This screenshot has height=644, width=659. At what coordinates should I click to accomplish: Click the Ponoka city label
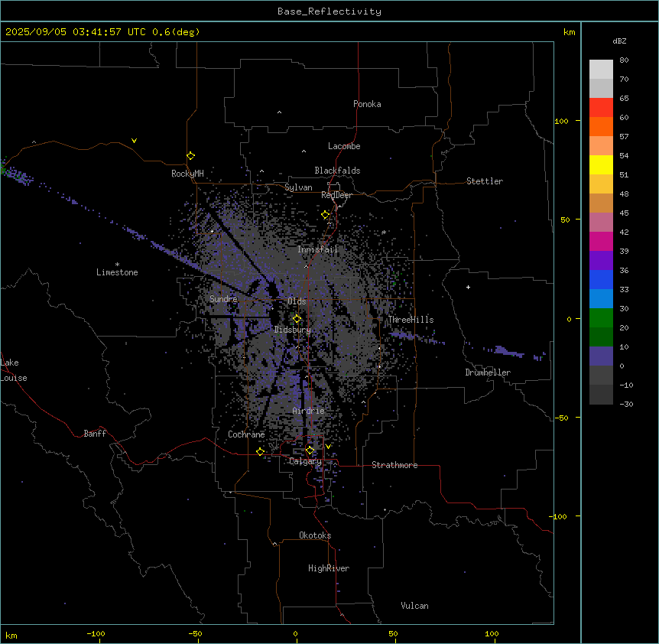click(367, 104)
